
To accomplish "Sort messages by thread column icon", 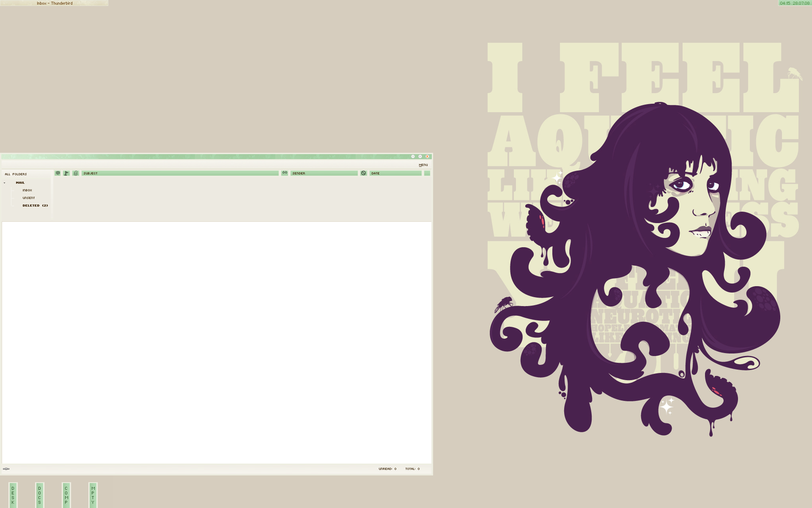I will point(58,173).
